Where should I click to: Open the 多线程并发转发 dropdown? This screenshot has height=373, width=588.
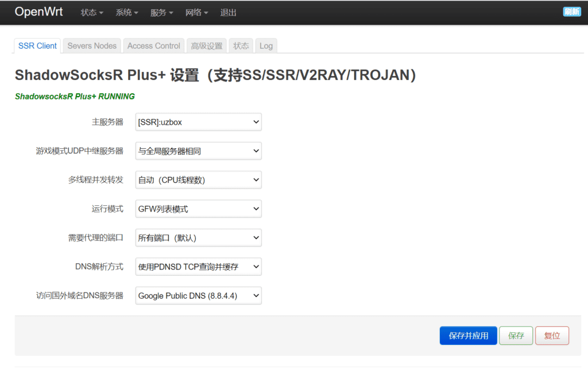pos(198,179)
